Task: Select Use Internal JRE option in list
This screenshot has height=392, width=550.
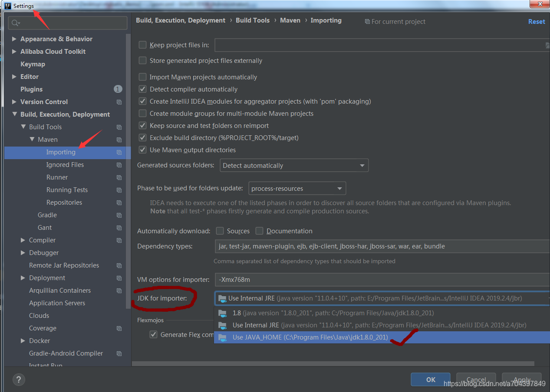Action: tap(382, 325)
